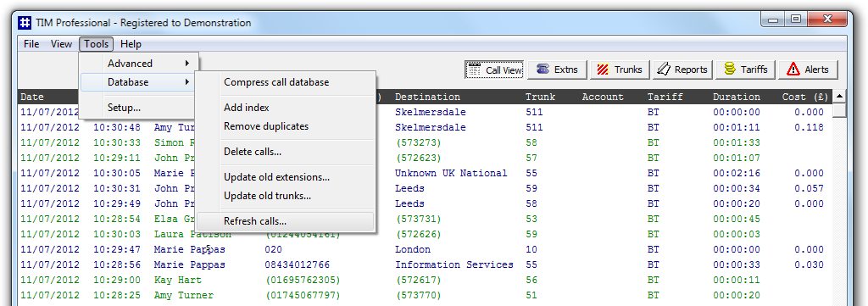Image resolution: width=868 pixels, height=306 pixels.
Task: Sort by the Account column header
Action: click(603, 97)
